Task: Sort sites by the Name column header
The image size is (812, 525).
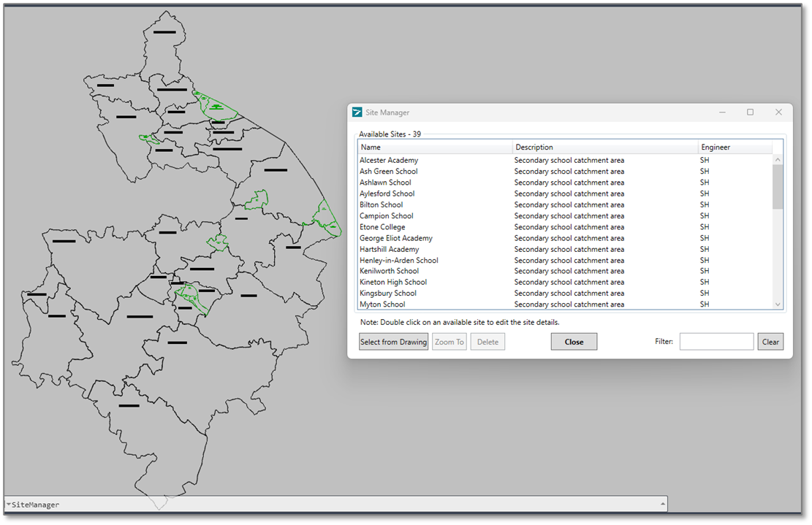Action: click(x=435, y=147)
